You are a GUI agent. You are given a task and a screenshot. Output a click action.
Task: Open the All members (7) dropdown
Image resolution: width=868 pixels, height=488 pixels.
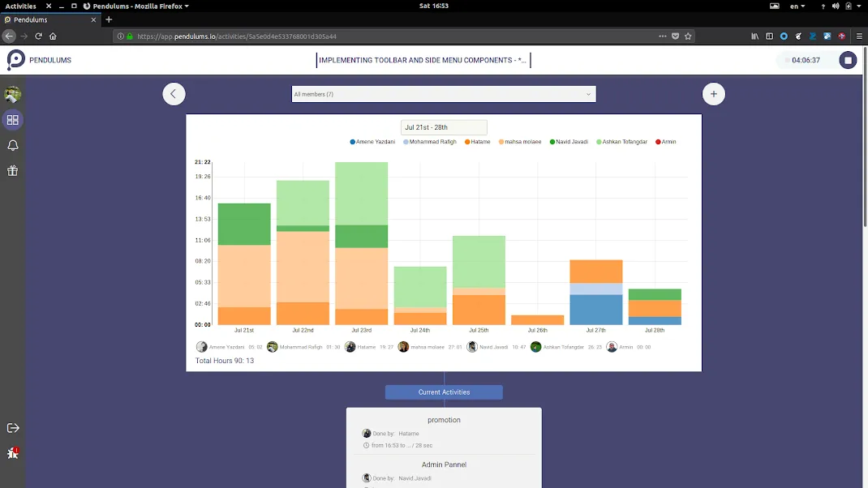tap(443, 93)
